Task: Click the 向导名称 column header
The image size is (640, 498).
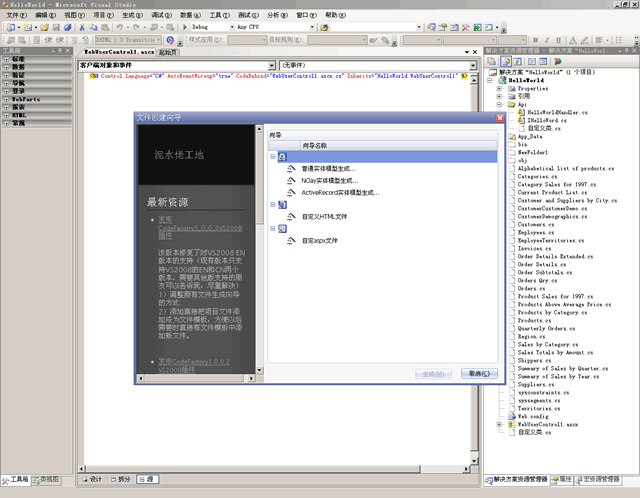Action: (x=398, y=145)
